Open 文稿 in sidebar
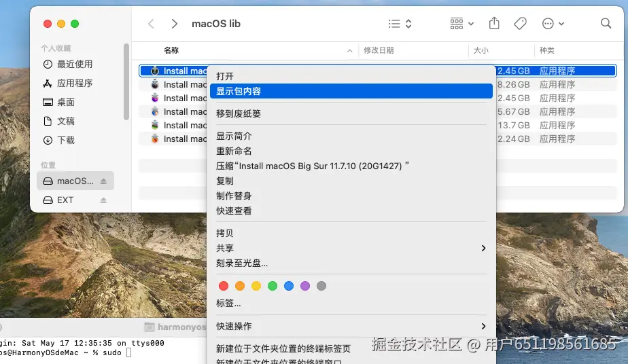Viewport: 628px width, 364px height. [x=59, y=121]
